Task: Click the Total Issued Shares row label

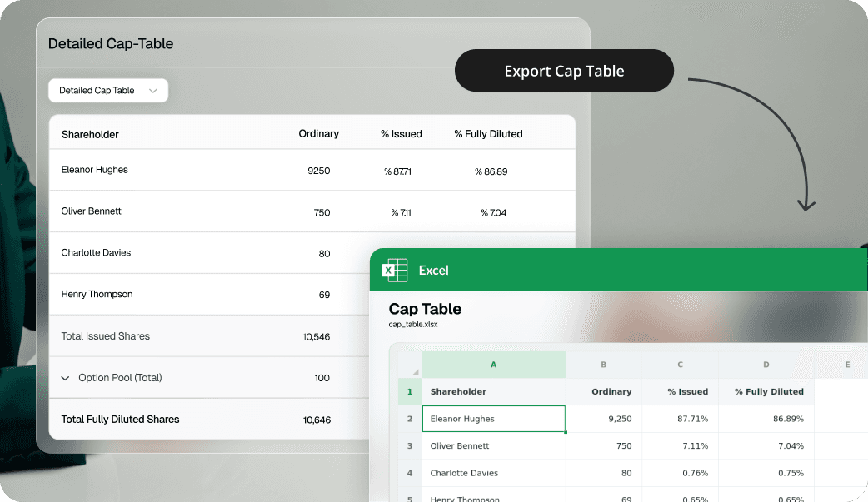Action: point(106,336)
